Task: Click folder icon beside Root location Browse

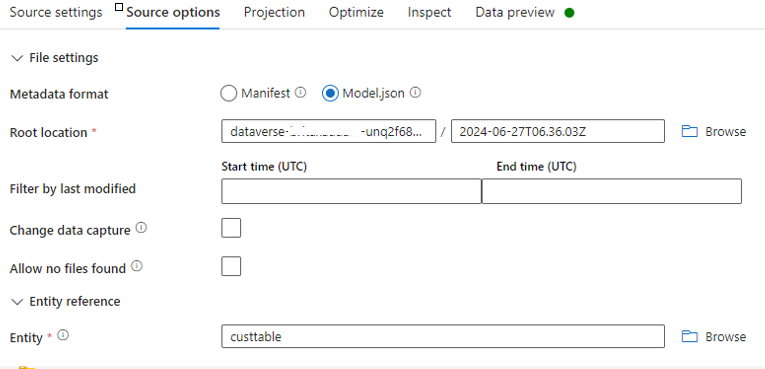Action: 689,132
